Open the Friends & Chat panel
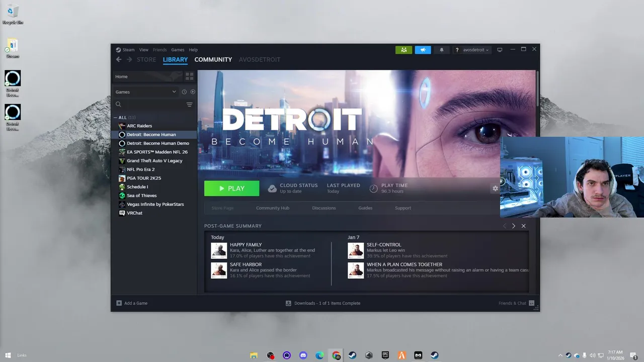This screenshot has width=644, height=362. pos(516,303)
